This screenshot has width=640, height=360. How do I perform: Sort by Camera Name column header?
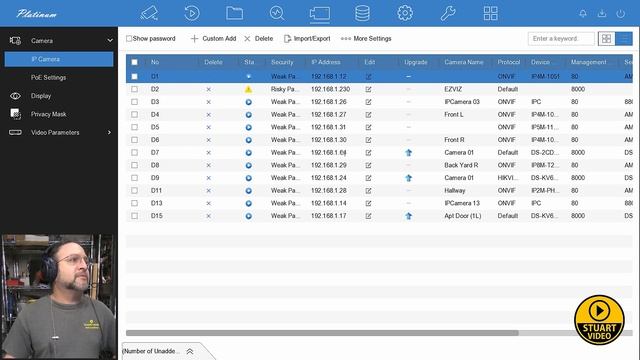click(x=464, y=62)
